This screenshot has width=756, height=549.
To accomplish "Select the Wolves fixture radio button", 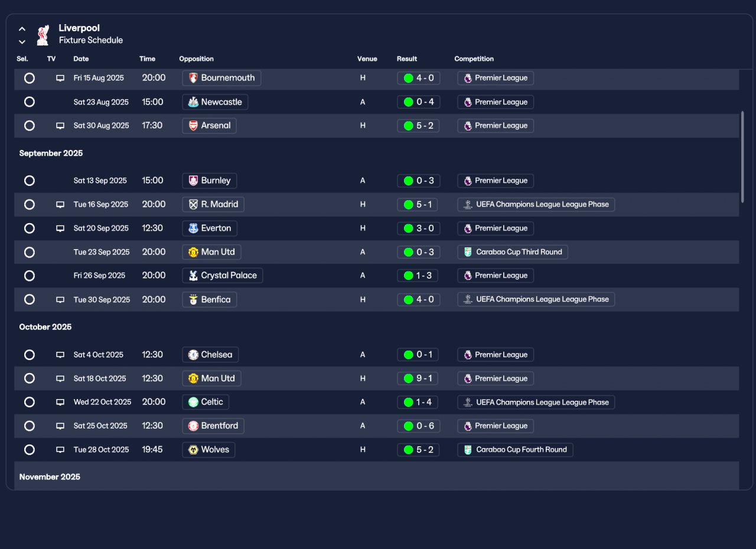I will point(30,450).
